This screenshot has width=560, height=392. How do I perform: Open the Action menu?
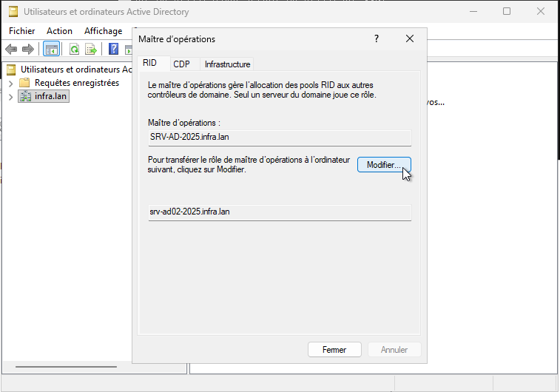(59, 31)
